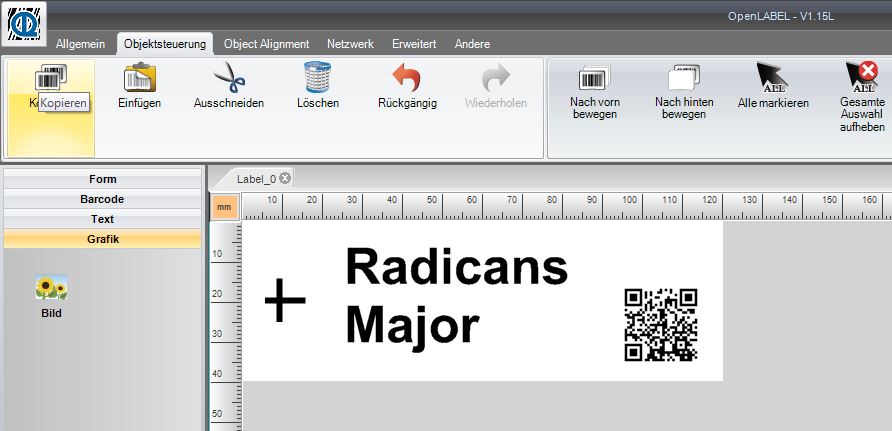Click the Löschen trash bin icon

[x=317, y=77]
